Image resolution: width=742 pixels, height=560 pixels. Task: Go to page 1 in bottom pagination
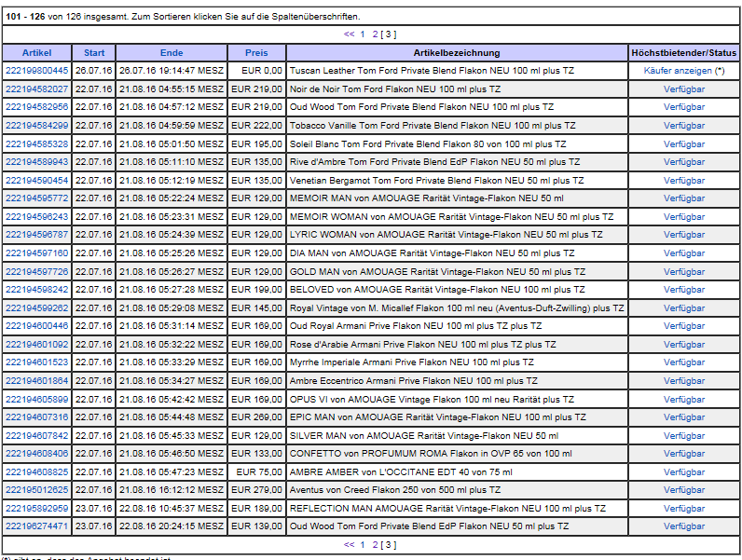[x=363, y=545]
